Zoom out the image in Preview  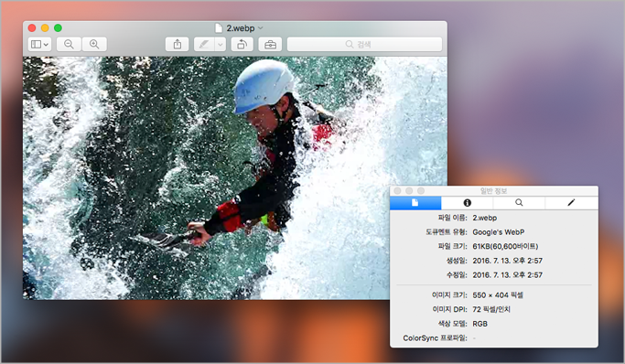[x=69, y=44]
